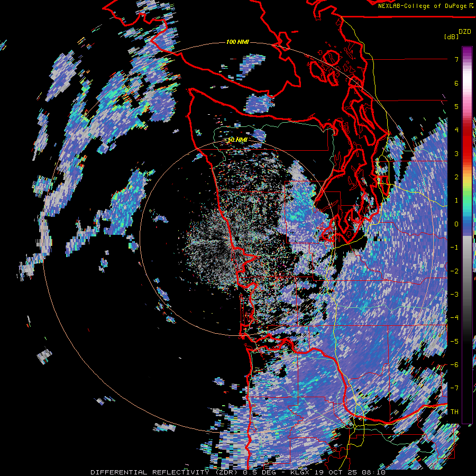This screenshot has width=476, height=476.
Task: Click the [dB] units label
Action: click(451, 36)
